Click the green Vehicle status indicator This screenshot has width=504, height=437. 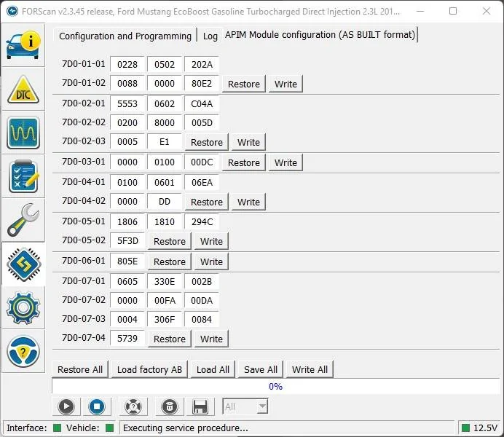point(109,428)
